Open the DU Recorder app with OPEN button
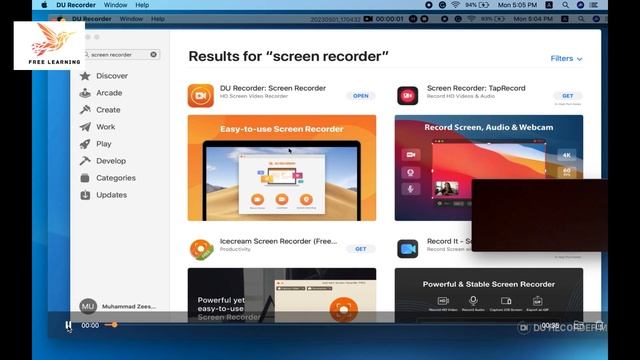 [361, 96]
